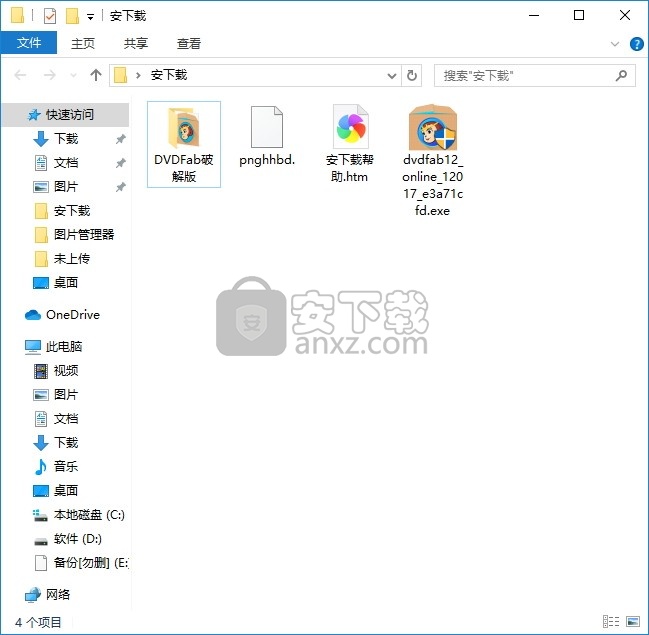Click the Help question mark icon

(636, 43)
